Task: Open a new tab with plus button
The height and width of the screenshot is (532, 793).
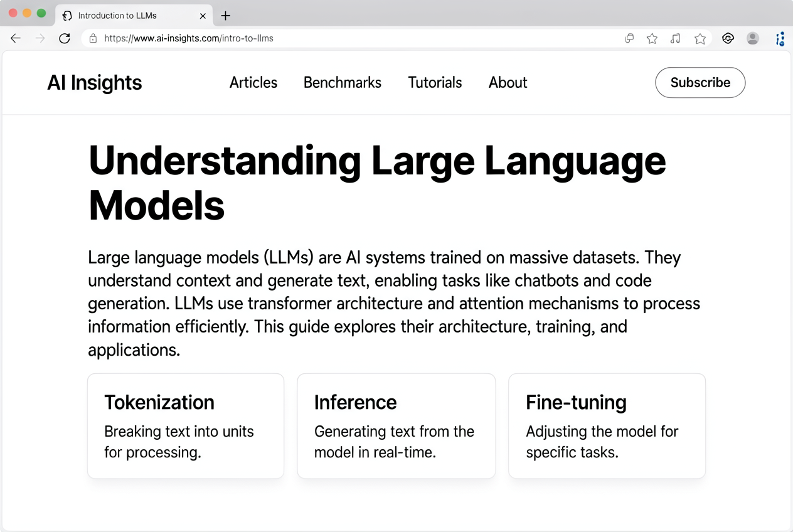Action: (x=226, y=16)
